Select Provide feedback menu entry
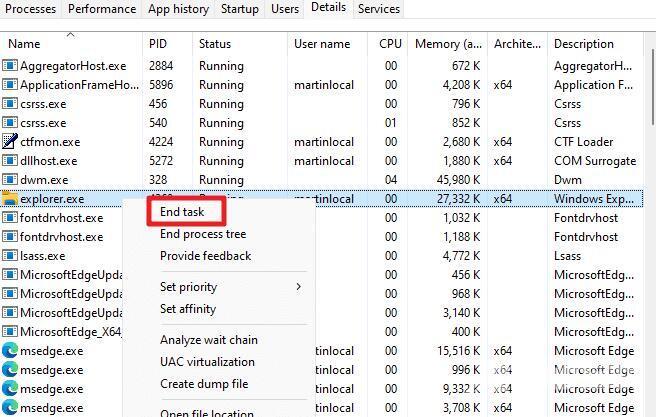Image resolution: width=656 pixels, height=417 pixels. pyautogui.click(x=205, y=256)
